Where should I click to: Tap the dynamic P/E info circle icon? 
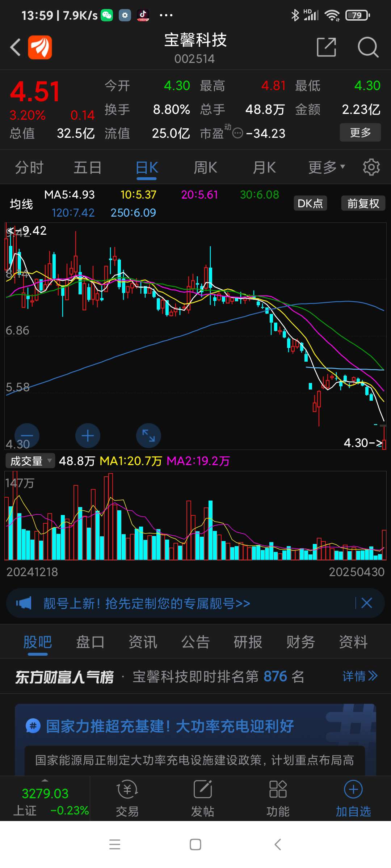click(237, 133)
